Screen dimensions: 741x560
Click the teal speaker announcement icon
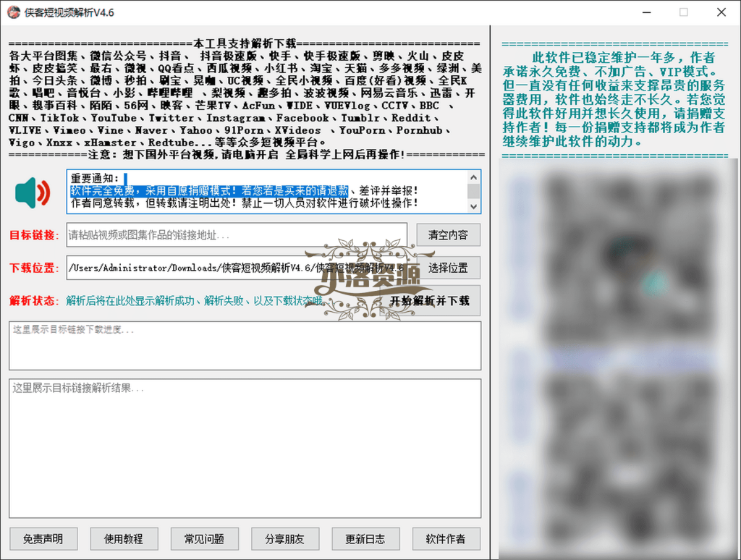click(x=33, y=192)
